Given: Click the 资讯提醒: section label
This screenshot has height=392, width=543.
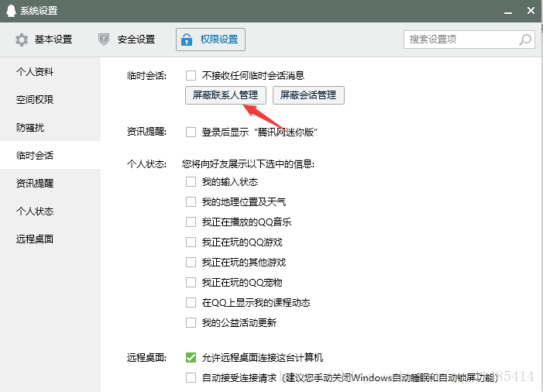Looking at the screenshot, I should coord(146,132).
